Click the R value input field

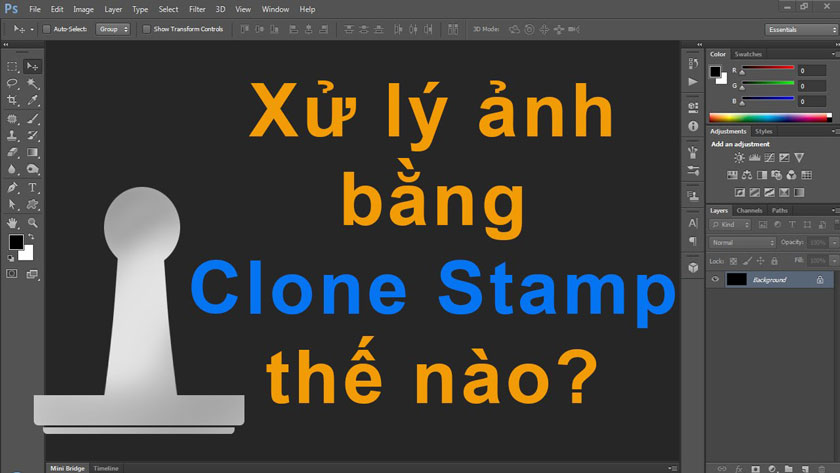click(x=812, y=71)
